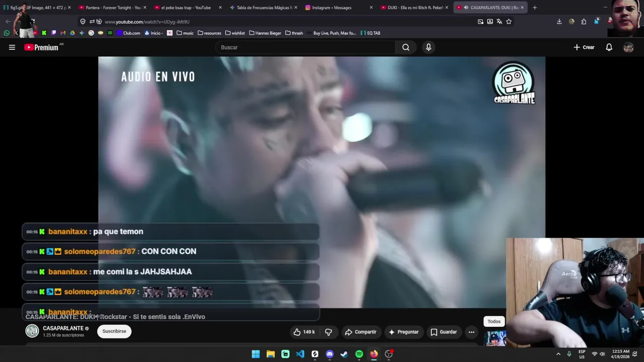Like the video with 149 k likes
Screen dimensions: 644x362
[x=304, y=332]
